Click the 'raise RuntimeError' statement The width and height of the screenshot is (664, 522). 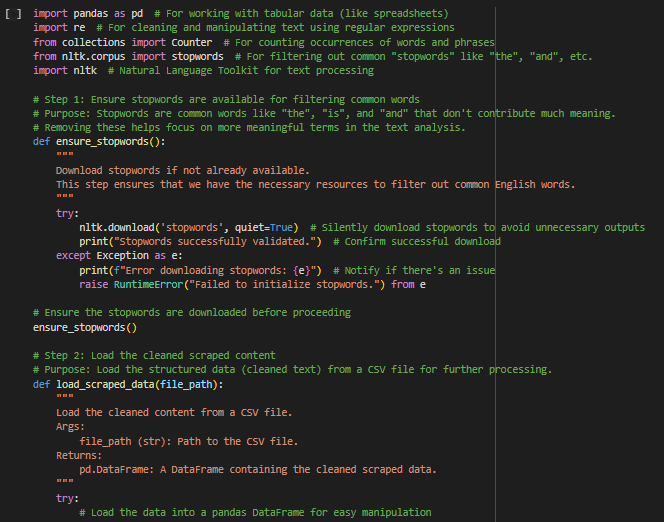pyautogui.click(x=252, y=284)
